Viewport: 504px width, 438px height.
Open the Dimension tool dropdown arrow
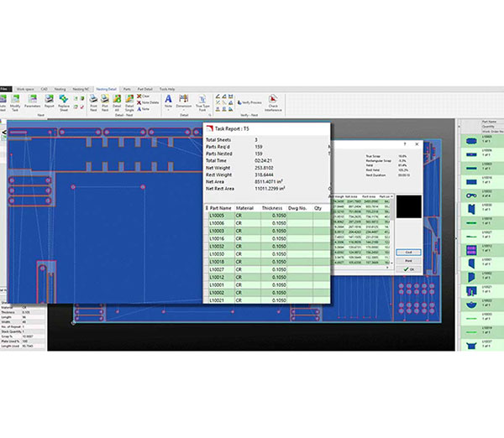pyautogui.click(x=183, y=110)
